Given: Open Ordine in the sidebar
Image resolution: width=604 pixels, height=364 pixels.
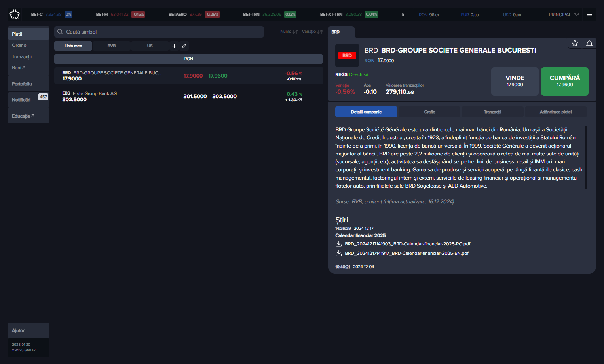Looking at the screenshot, I should pyautogui.click(x=19, y=45).
